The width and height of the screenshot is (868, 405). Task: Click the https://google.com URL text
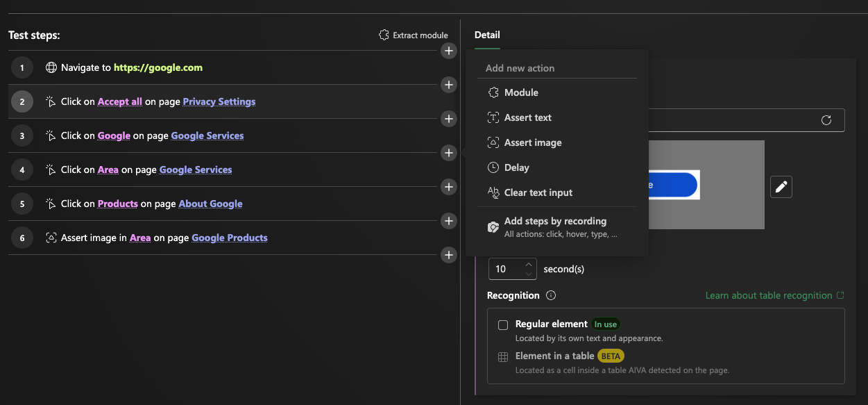158,67
